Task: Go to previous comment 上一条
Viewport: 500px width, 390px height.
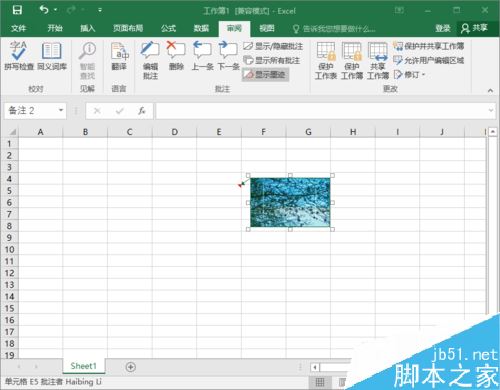Action: [202, 56]
